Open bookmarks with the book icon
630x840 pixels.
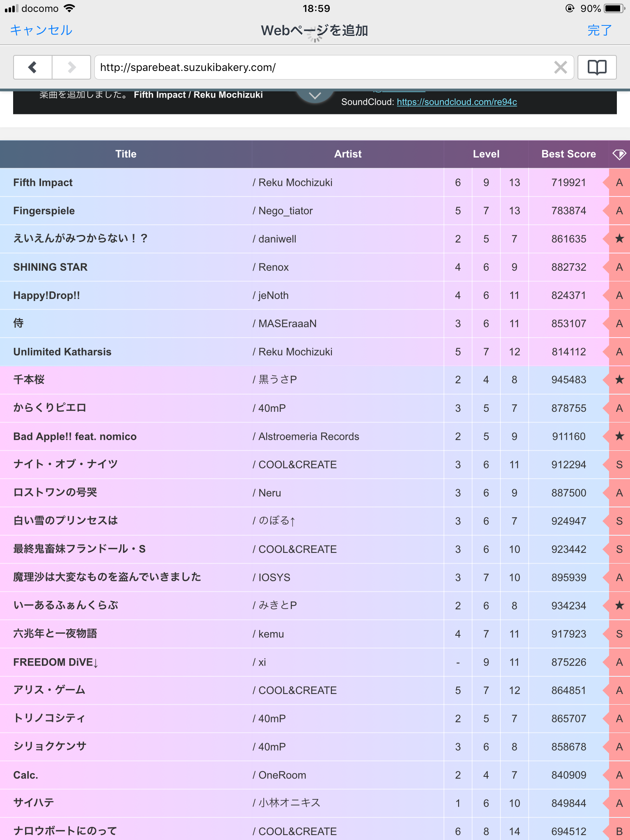coord(597,67)
